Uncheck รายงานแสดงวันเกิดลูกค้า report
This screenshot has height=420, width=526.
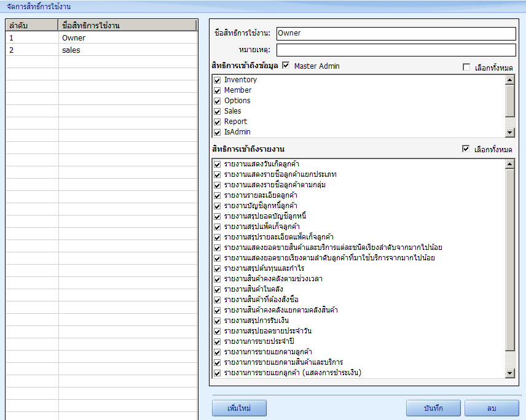pyautogui.click(x=217, y=165)
